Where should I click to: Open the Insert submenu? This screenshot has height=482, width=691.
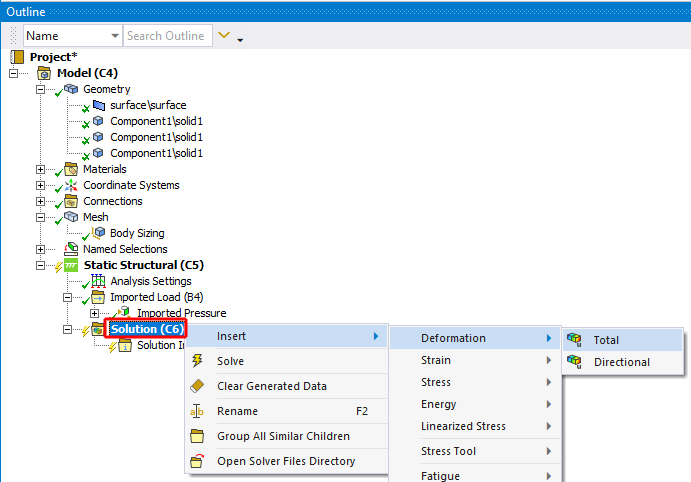(x=286, y=336)
